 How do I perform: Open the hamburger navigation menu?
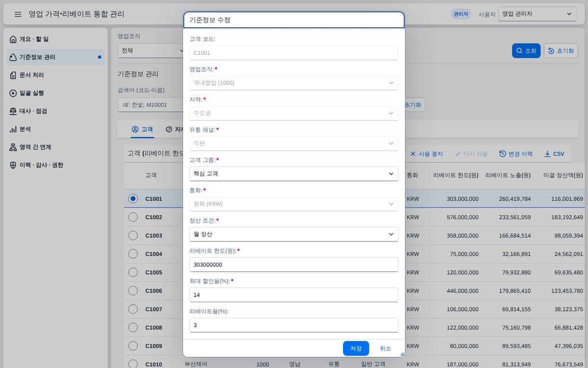point(18,14)
